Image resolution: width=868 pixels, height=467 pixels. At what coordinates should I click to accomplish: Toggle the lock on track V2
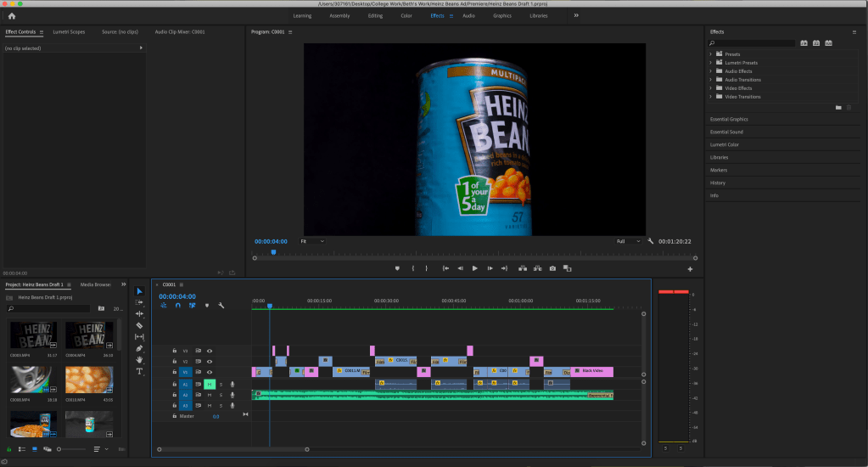[x=175, y=361]
